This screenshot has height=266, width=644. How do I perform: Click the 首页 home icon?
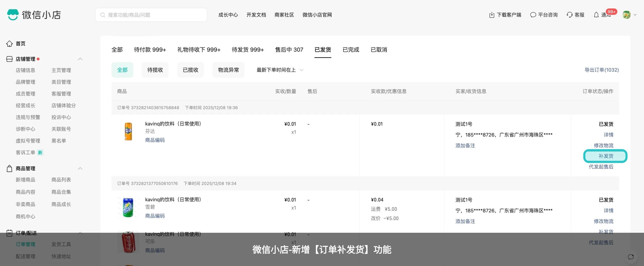9,44
